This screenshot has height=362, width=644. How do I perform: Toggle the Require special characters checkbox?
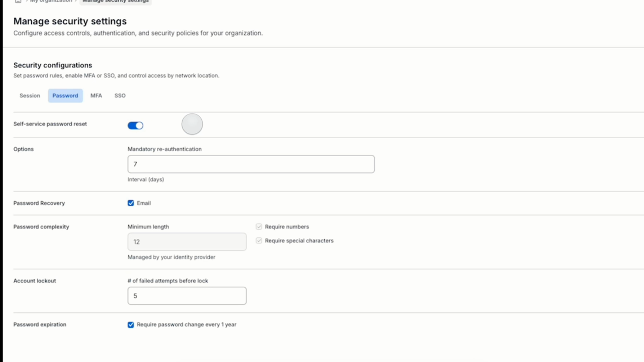pyautogui.click(x=259, y=241)
